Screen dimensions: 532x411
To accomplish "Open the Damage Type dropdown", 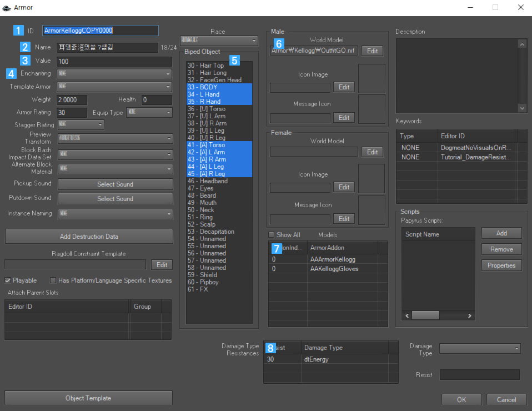I will 480,349.
